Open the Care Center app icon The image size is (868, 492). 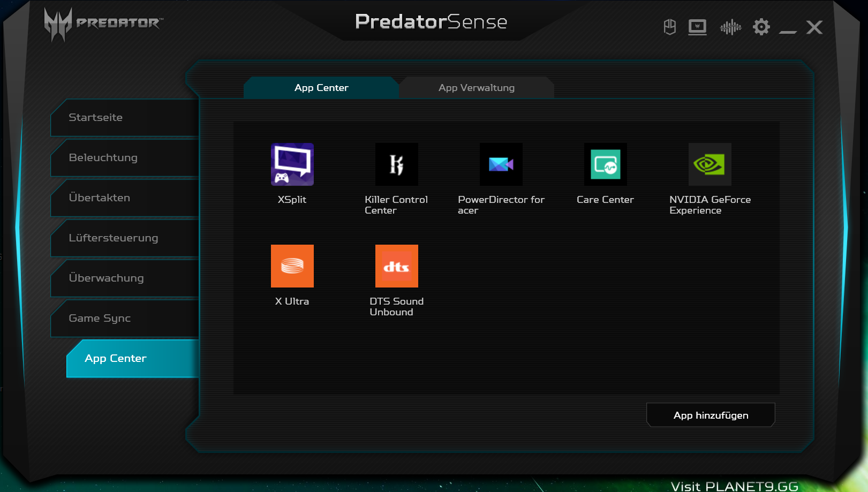coord(605,164)
